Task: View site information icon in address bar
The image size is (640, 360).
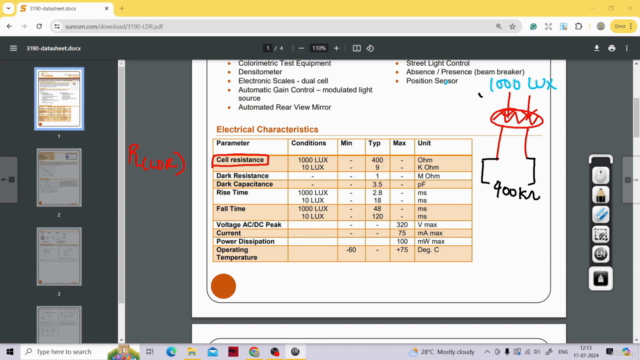Action: coord(57,27)
